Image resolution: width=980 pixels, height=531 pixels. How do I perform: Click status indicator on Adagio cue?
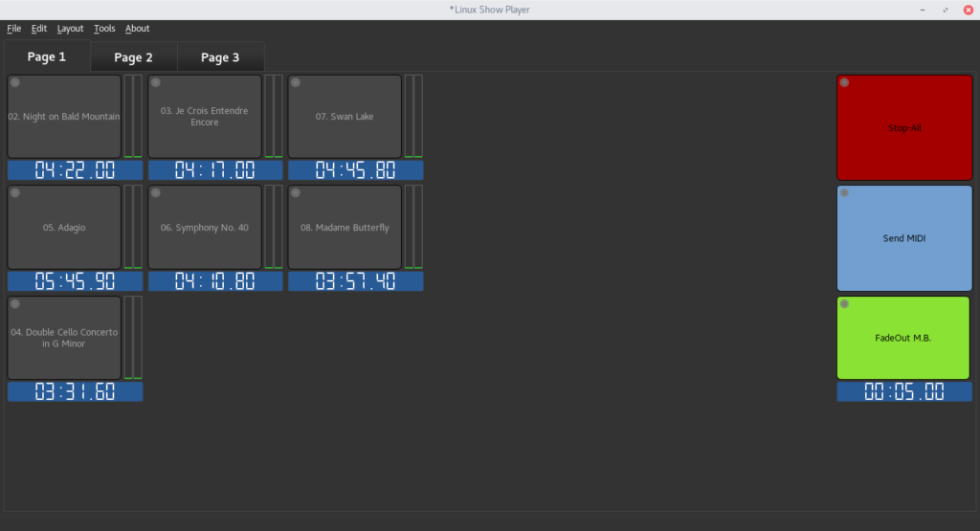[15, 193]
